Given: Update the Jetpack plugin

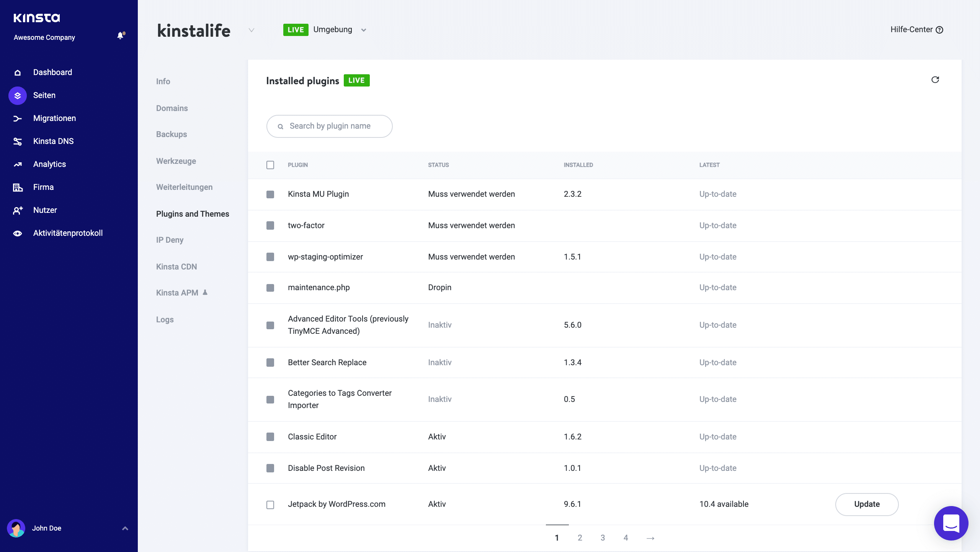Looking at the screenshot, I should pos(867,505).
